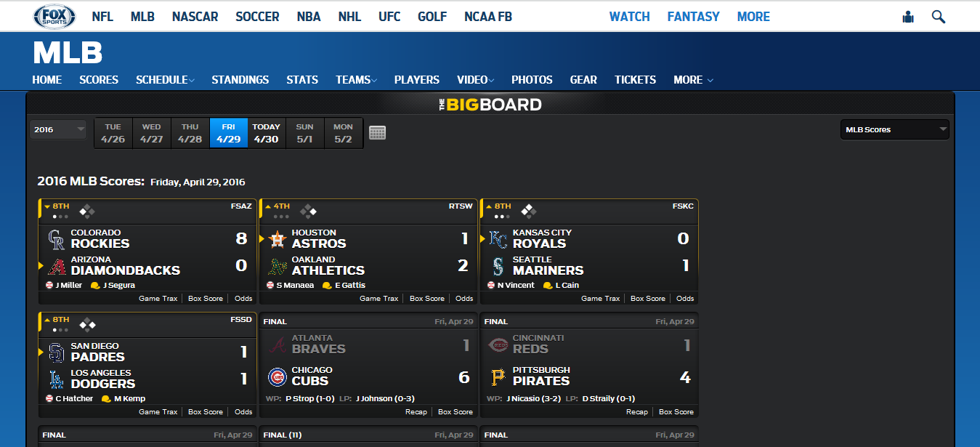Image resolution: width=980 pixels, height=447 pixels.
Task: Click the base diamond icon in Royals game
Action: click(x=529, y=212)
